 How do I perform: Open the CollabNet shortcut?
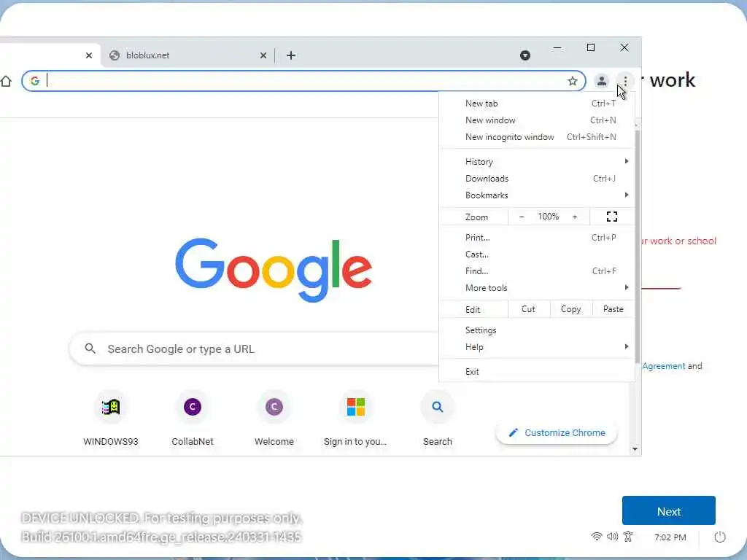coord(193,419)
